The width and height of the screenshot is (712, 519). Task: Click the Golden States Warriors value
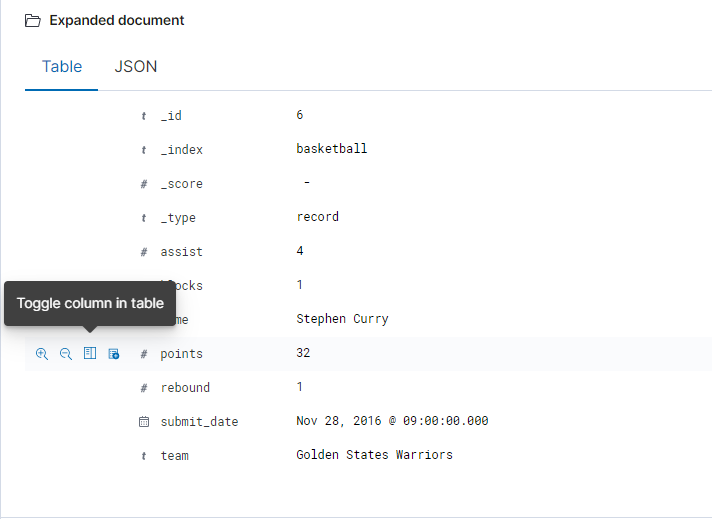375,455
